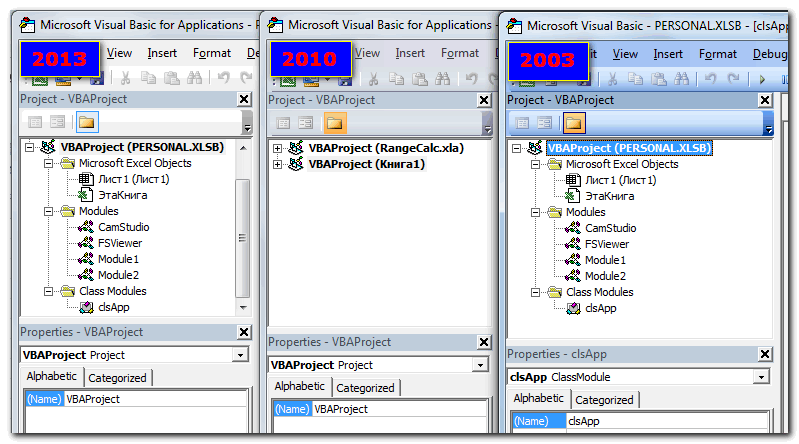This screenshot has width=799, height=444.
Task: Click View Object icon in 2013 Project panel
Action: click(58, 122)
